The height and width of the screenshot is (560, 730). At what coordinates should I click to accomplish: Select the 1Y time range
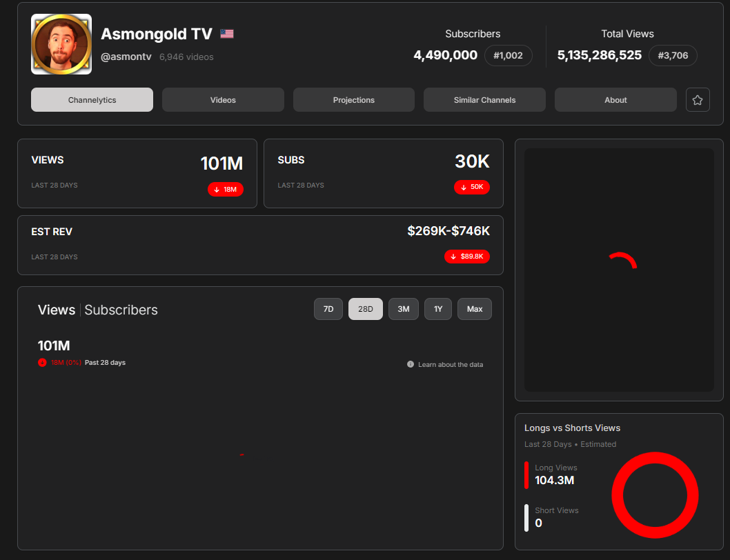tap(438, 309)
